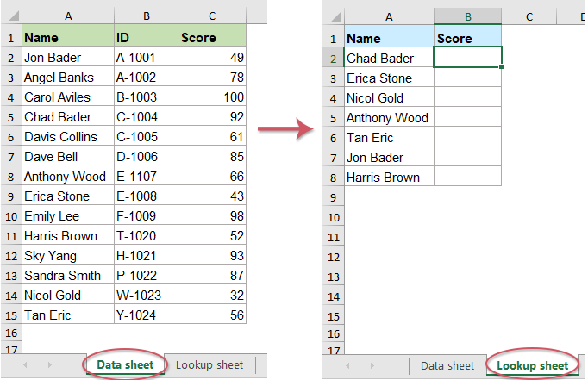Click previous sheet arrow in left window

[25, 365]
